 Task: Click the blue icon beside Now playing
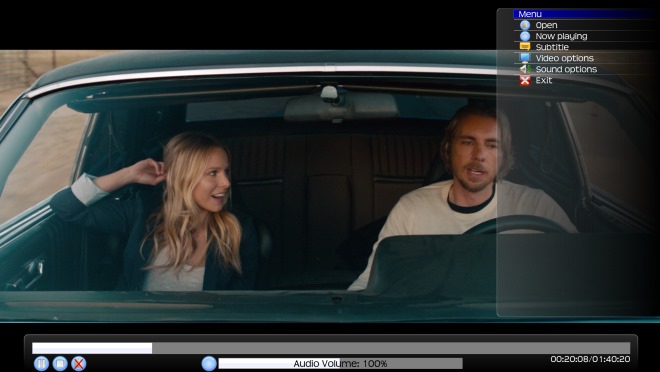(x=525, y=36)
